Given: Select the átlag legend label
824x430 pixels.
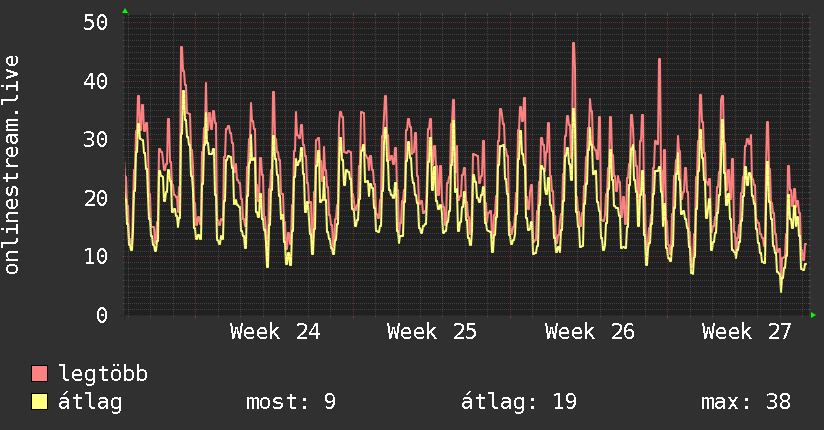Looking at the screenshot, I should coord(90,402).
